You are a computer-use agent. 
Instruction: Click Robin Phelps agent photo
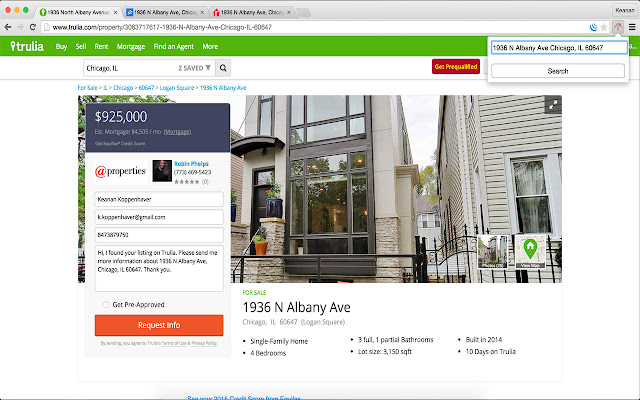(162, 171)
